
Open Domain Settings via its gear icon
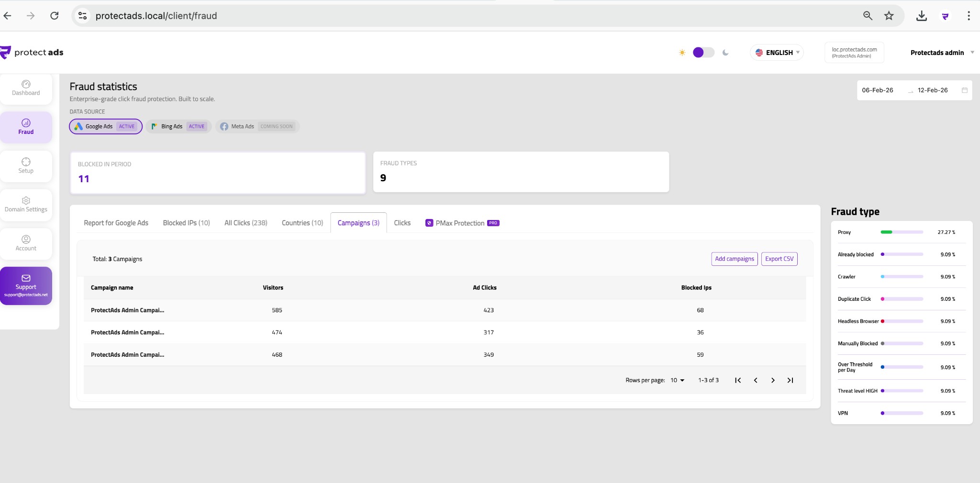26,201
